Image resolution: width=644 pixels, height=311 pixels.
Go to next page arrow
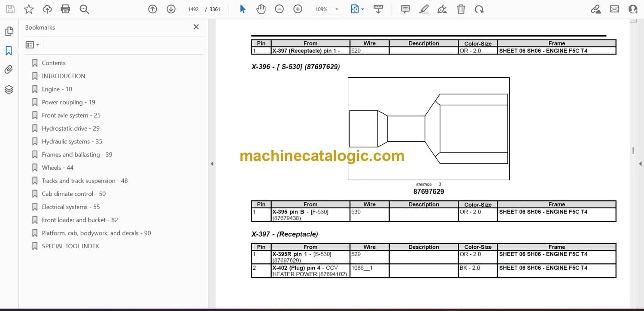point(171,9)
